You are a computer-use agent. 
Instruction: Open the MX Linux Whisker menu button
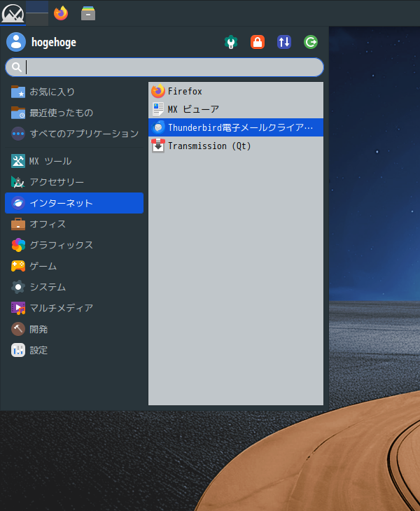pos(13,13)
